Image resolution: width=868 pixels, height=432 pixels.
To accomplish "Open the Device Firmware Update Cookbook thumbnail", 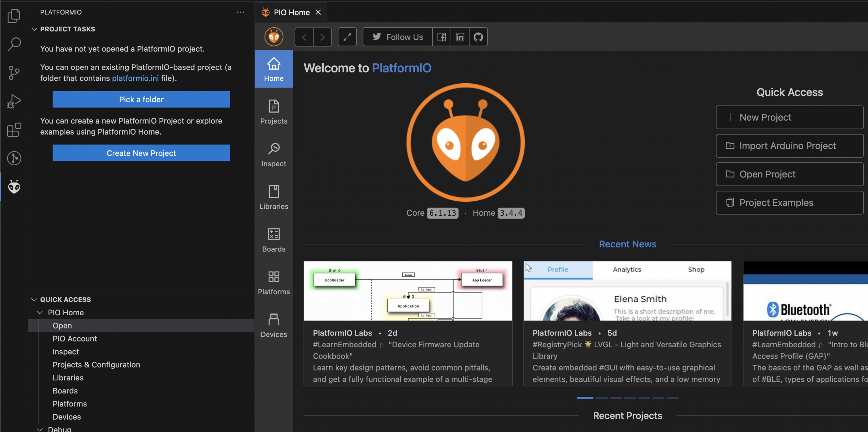I will click(408, 291).
